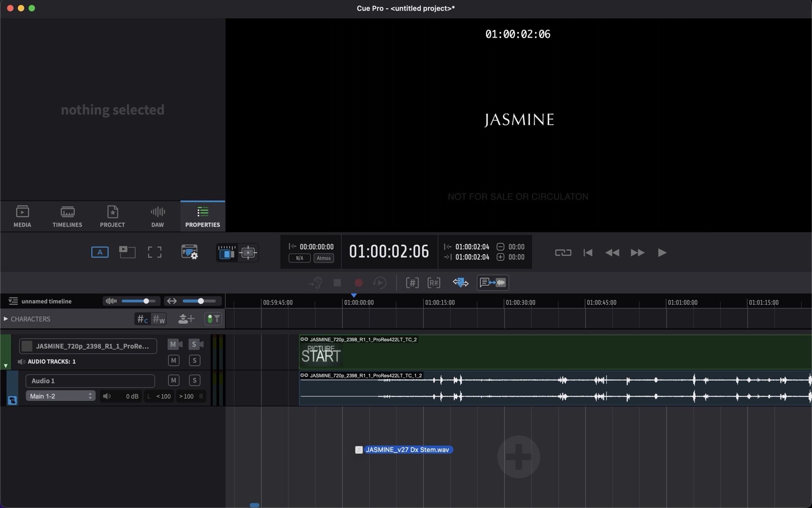Go to the start of the timeline
812x508 pixels.
(588, 252)
